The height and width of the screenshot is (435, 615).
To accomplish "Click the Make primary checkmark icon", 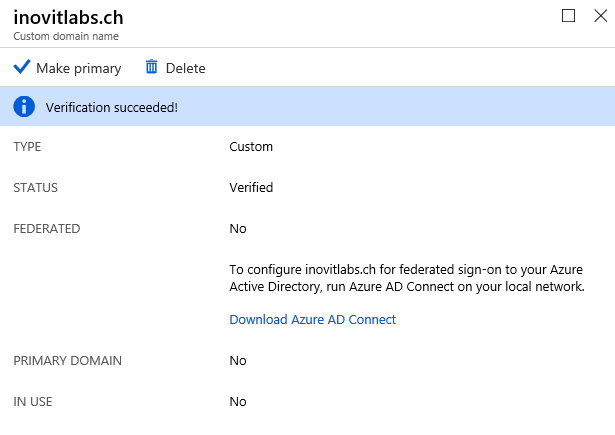I will click(22, 67).
